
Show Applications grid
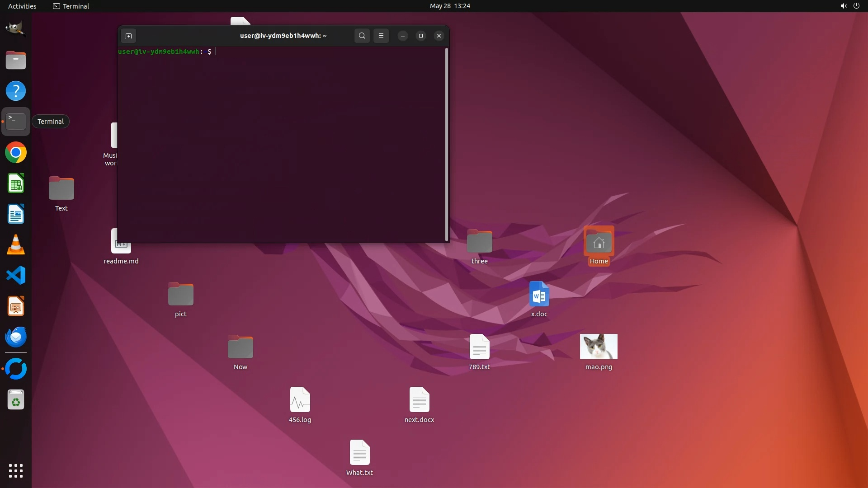16,471
